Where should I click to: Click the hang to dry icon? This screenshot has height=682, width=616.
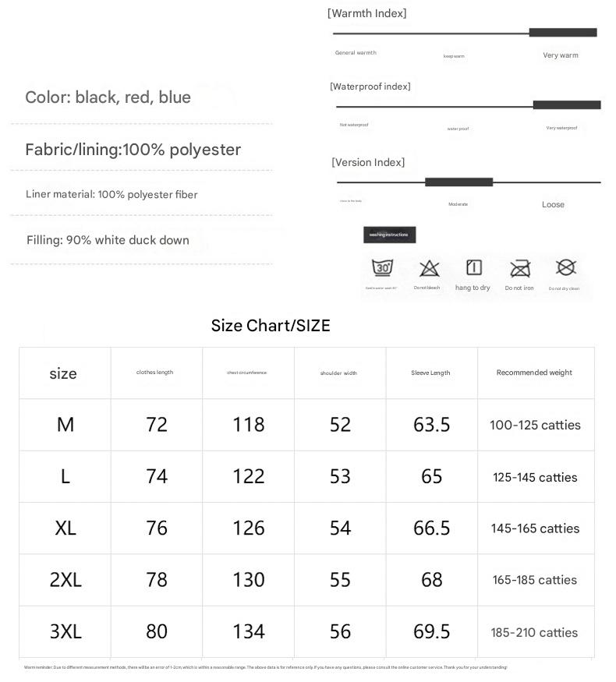(x=473, y=268)
